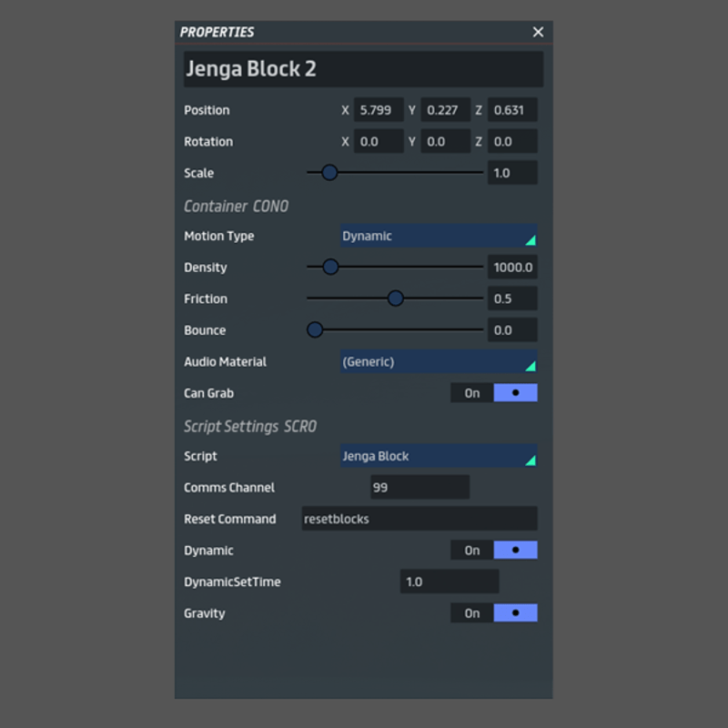Turn off Gravity for this object
Image resolution: width=728 pixels, height=728 pixels.
pyautogui.click(x=515, y=612)
